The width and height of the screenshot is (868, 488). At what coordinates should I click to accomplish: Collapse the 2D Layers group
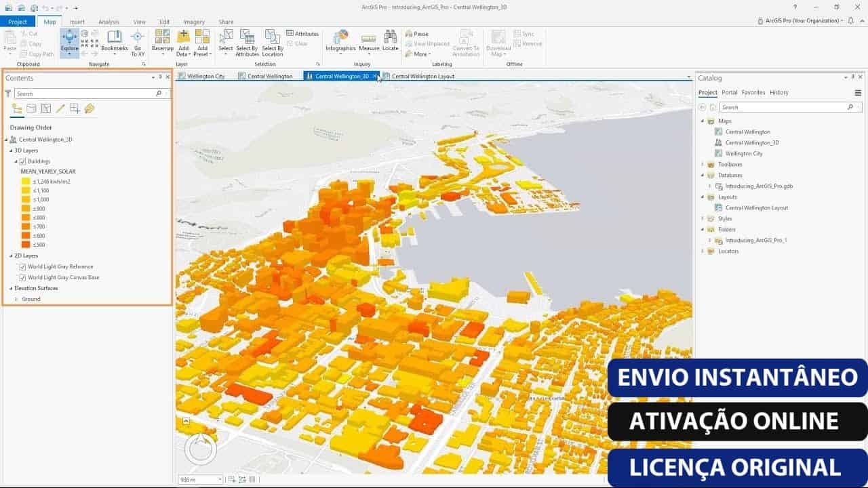click(x=11, y=256)
